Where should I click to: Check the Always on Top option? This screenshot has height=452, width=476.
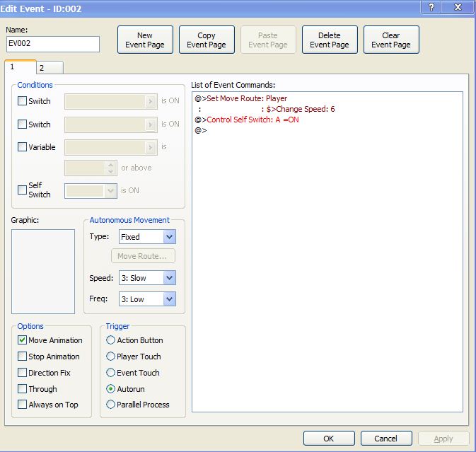(x=22, y=405)
